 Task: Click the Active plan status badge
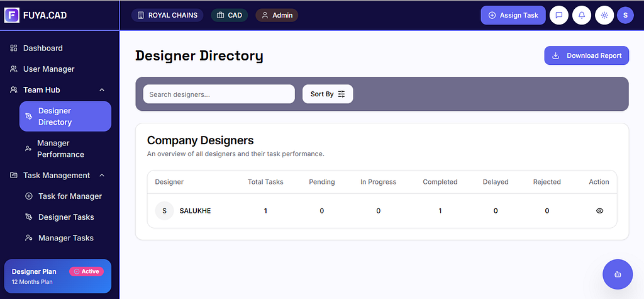[86, 271]
